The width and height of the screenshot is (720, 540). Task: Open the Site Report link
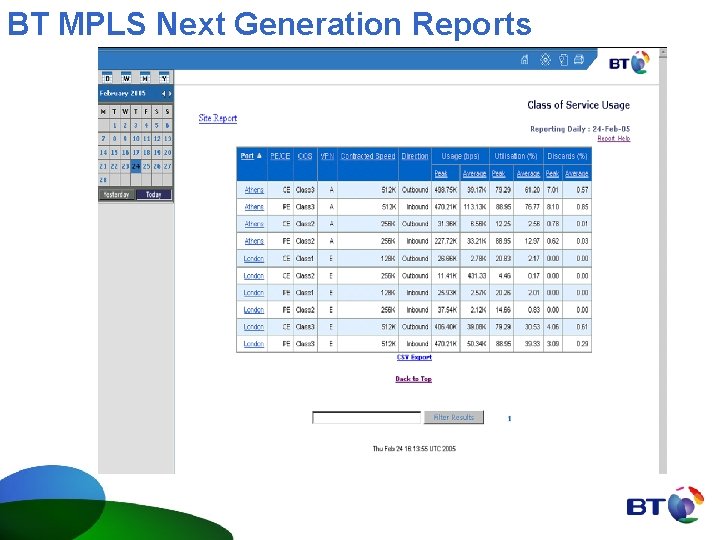pos(218,118)
